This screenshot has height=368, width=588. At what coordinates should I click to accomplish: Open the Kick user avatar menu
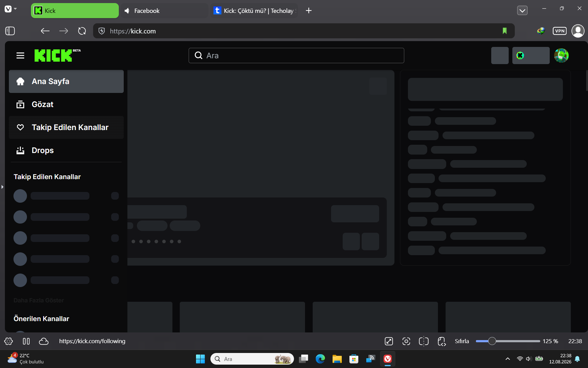[x=561, y=56]
